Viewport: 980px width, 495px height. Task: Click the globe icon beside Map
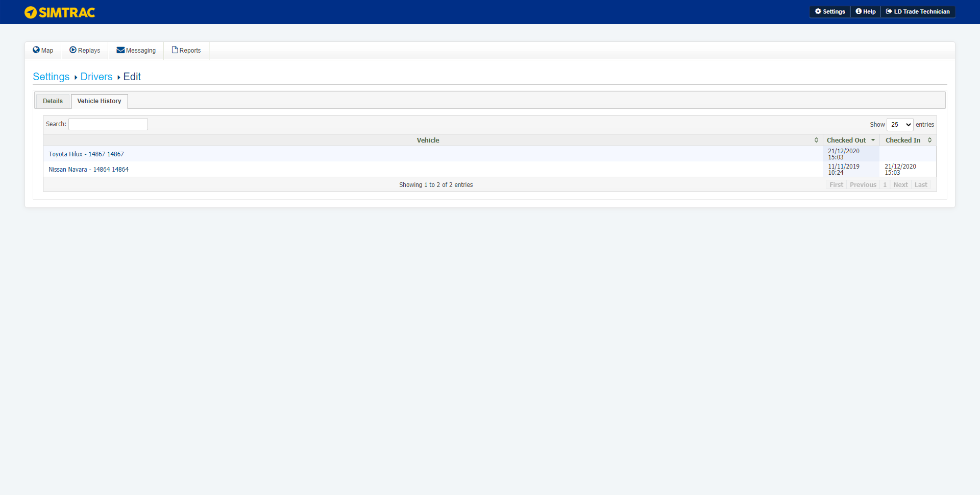pos(36,50)
